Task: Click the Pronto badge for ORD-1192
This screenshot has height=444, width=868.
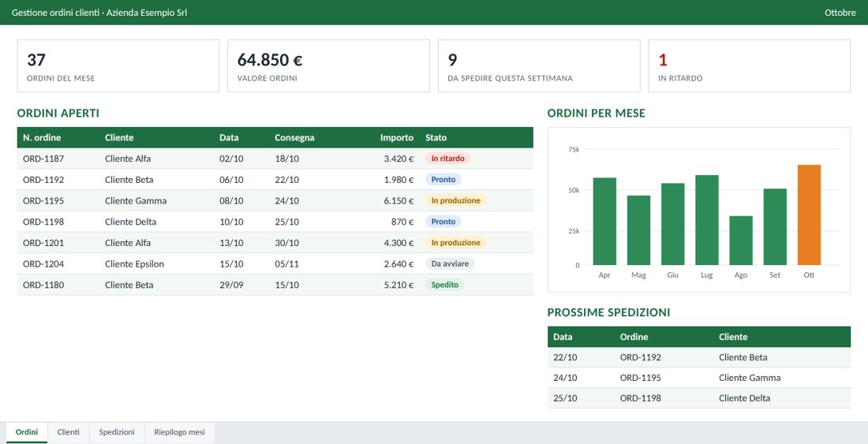Action: click(x=443, y=180)
